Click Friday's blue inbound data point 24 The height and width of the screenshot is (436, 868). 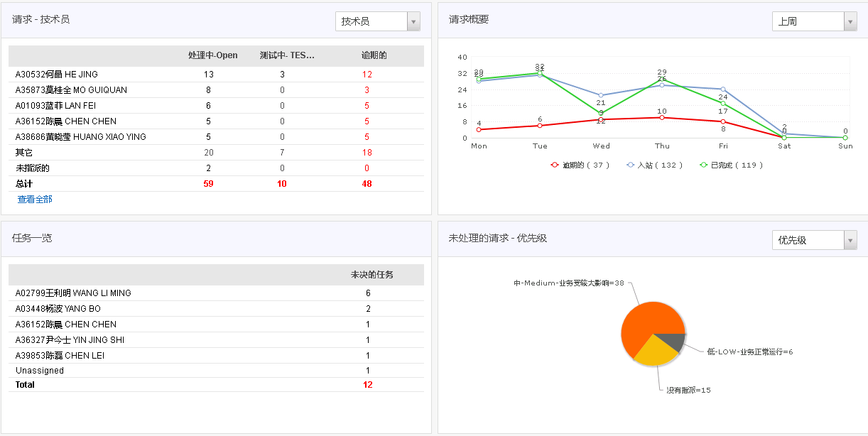tap(723, 89)
